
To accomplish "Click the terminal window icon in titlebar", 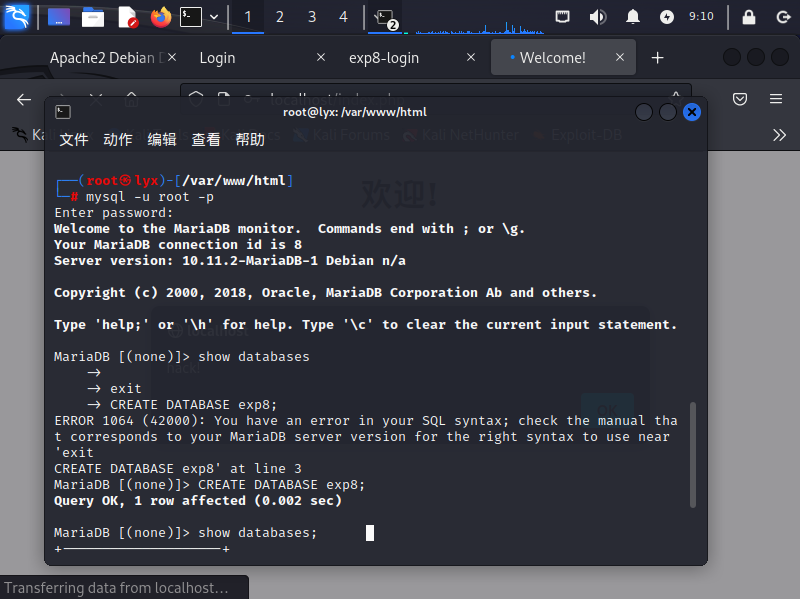I will pyautogui.click(x=63, y=112).
